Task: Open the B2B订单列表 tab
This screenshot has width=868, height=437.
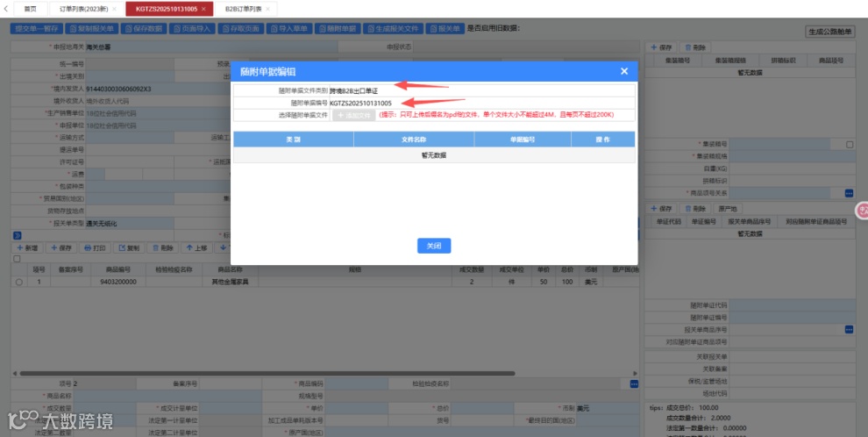Action: [244, 9]
